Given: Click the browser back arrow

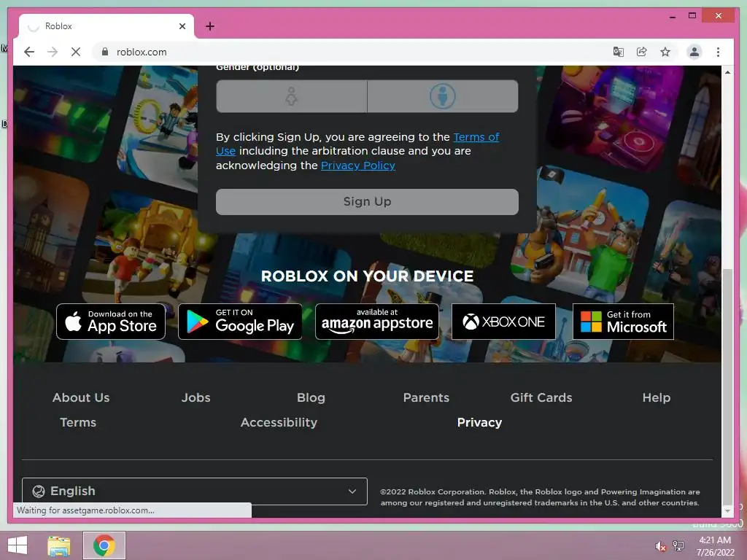Looking at the screenshot, I should pos(29,52).
